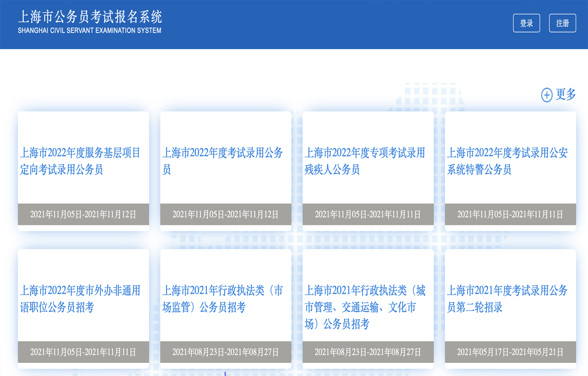Click the plus circle icon beside 更多
588x376 pixels.
pos(547,95)
